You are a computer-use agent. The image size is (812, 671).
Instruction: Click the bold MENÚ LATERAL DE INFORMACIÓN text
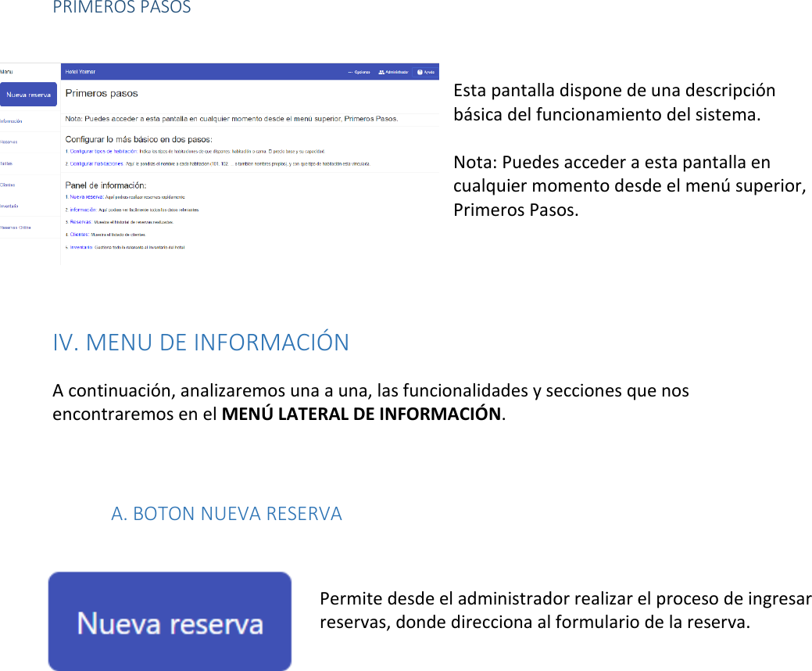pos(362,414)
